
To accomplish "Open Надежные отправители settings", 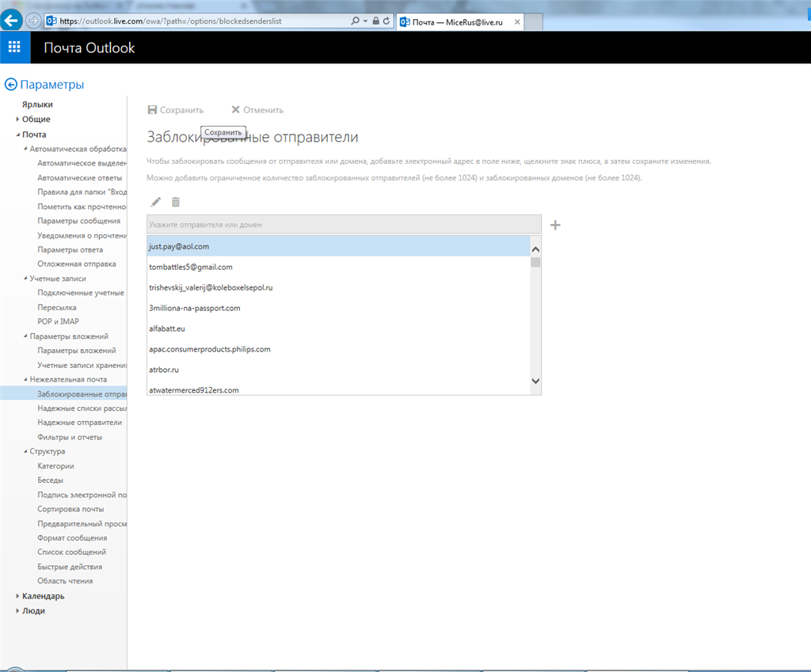I will [x=80, y=423].
